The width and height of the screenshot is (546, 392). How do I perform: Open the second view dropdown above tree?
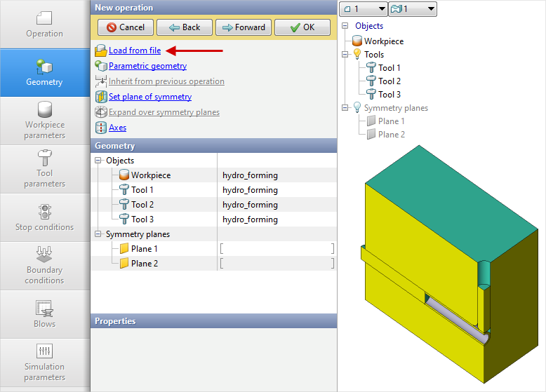[x=413, y=9]
